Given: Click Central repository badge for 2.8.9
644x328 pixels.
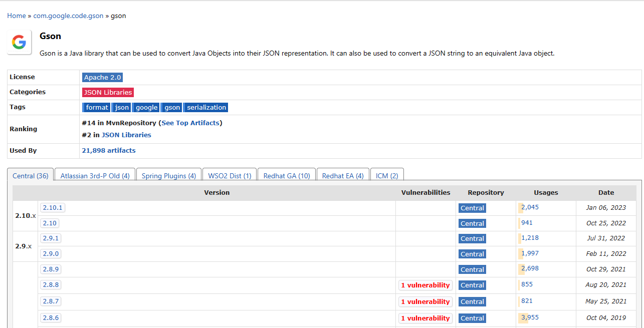Looking at the screenshot, I should pyautogui.click(x=472, y=269).
